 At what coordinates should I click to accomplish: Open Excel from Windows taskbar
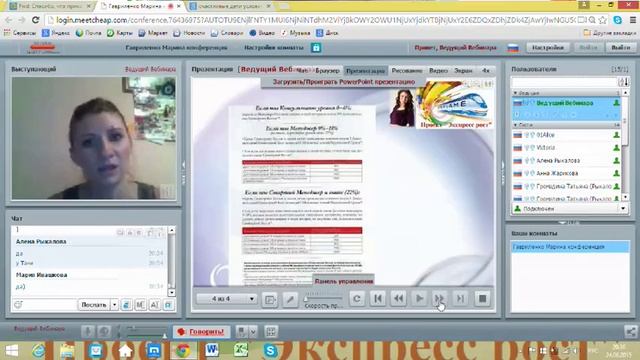[x=241, y=350]
